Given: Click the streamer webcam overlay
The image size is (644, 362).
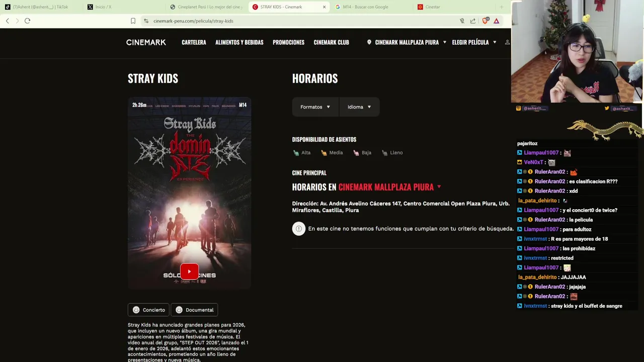Looking at the screenshot, I should (578, 52).
